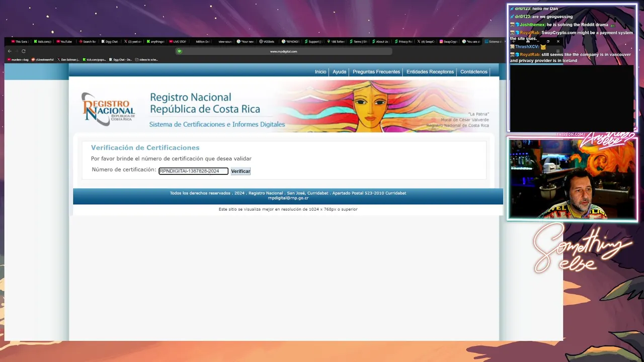Click the browser back arrow
The width and height of the screenshot is (644, 362).
pyautogui.click(x=10, y=51)
